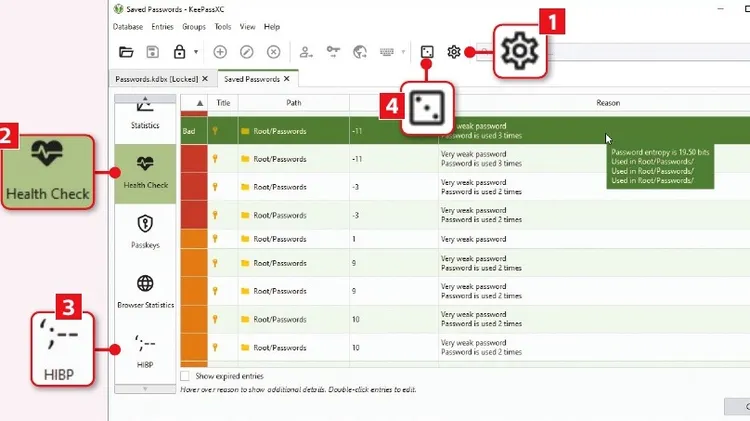The image size is (750, 421).
Task: Open a database with the folder toolbar icon
Action: click(x=126, y=52)
